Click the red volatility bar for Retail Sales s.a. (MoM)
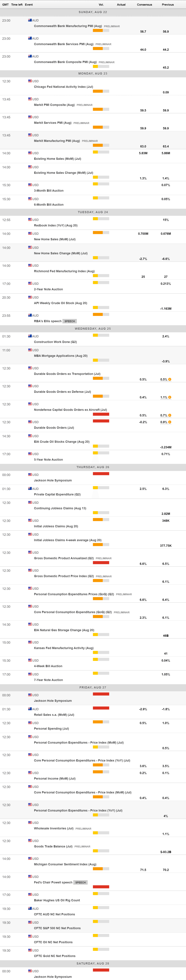This screenshot has height=980, width=186. click(101, 708)
